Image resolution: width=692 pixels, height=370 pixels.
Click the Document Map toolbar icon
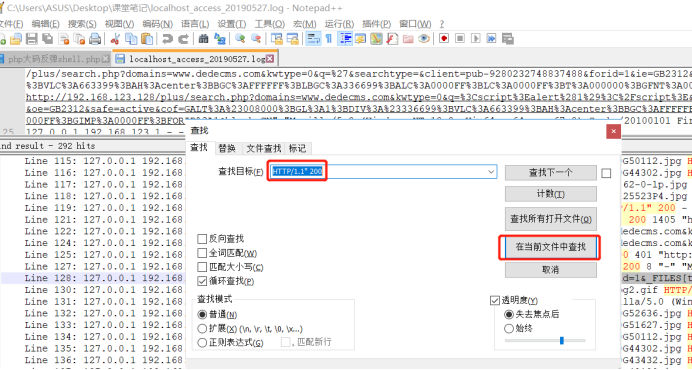(x=376, y=39)
